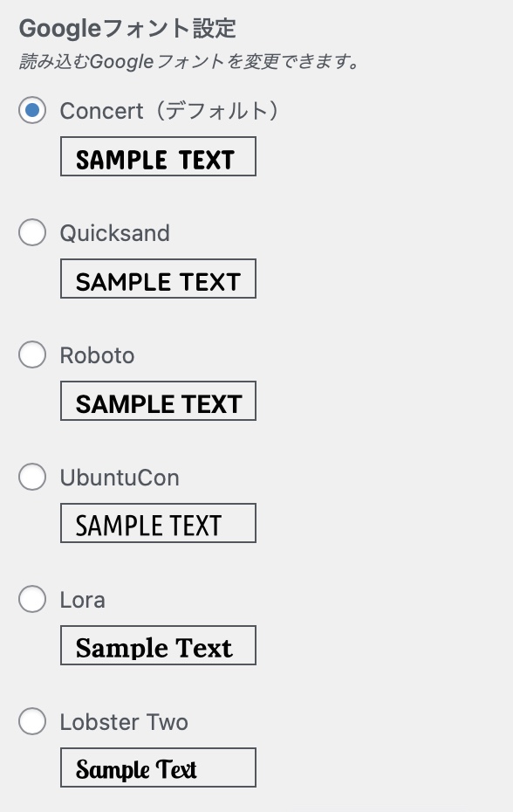Select the Quicksand radio button
This screenshot has height=812, width=513.
tap(32, 232)
